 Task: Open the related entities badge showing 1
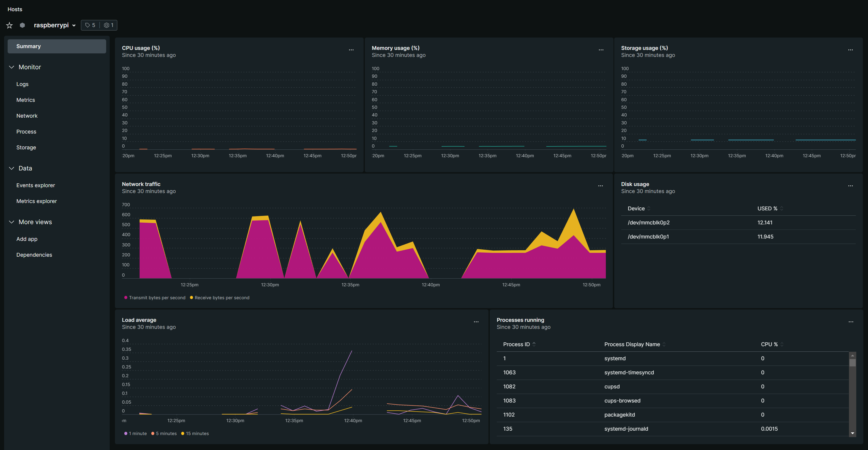click(x=108, y=25)
